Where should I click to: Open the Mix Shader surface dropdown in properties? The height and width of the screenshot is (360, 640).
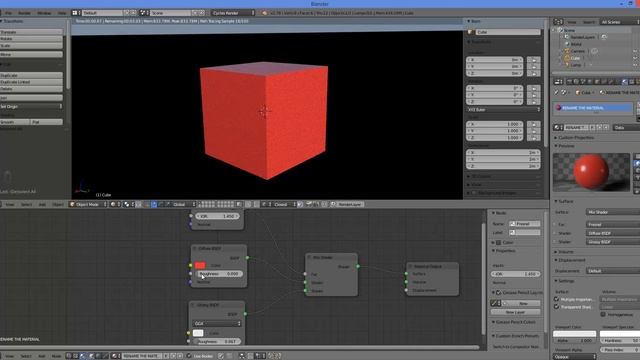pyautogui.click(x=612, y=212)
